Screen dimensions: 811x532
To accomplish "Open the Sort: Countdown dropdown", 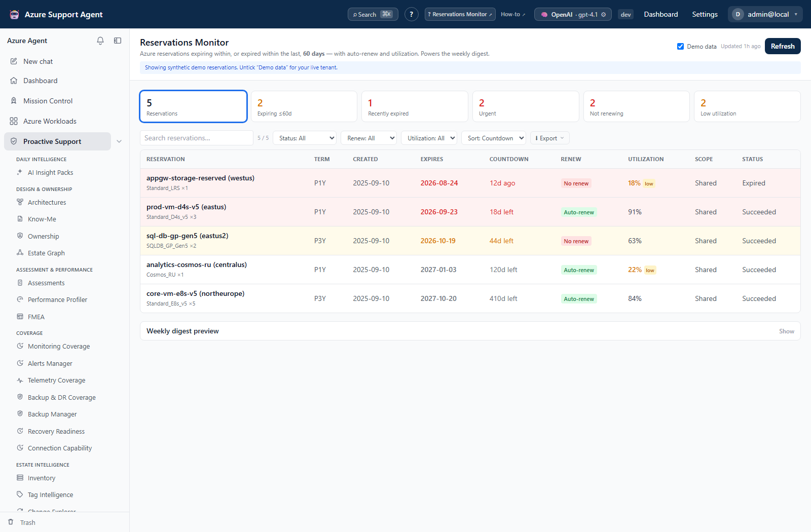I will [493, 138].
